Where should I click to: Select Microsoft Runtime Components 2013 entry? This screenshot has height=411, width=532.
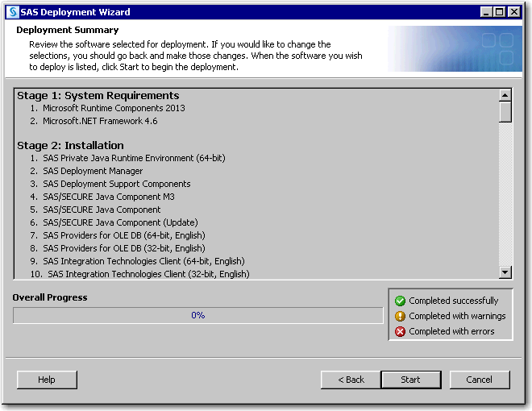114,108
